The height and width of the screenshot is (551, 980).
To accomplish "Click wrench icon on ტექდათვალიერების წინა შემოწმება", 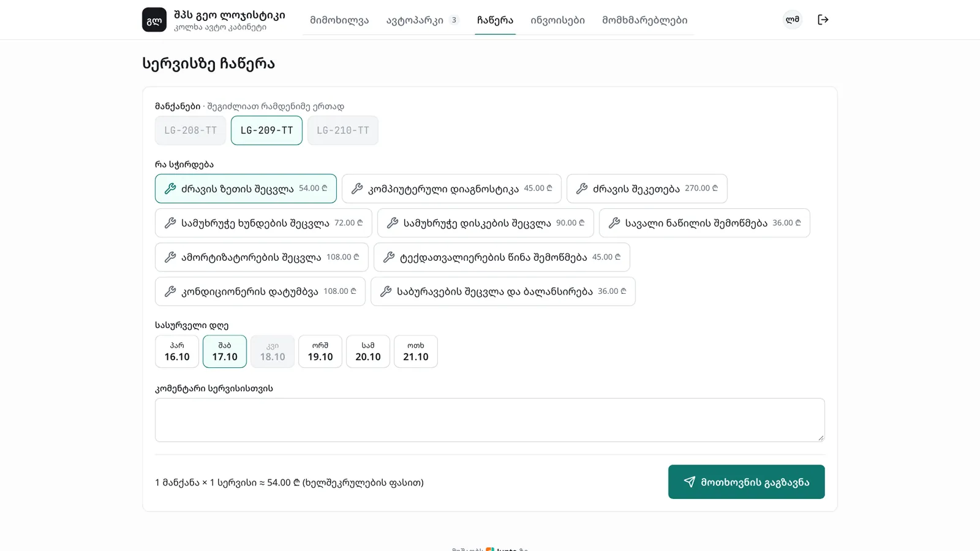I will pyautogui.click(x=389, y=257).
